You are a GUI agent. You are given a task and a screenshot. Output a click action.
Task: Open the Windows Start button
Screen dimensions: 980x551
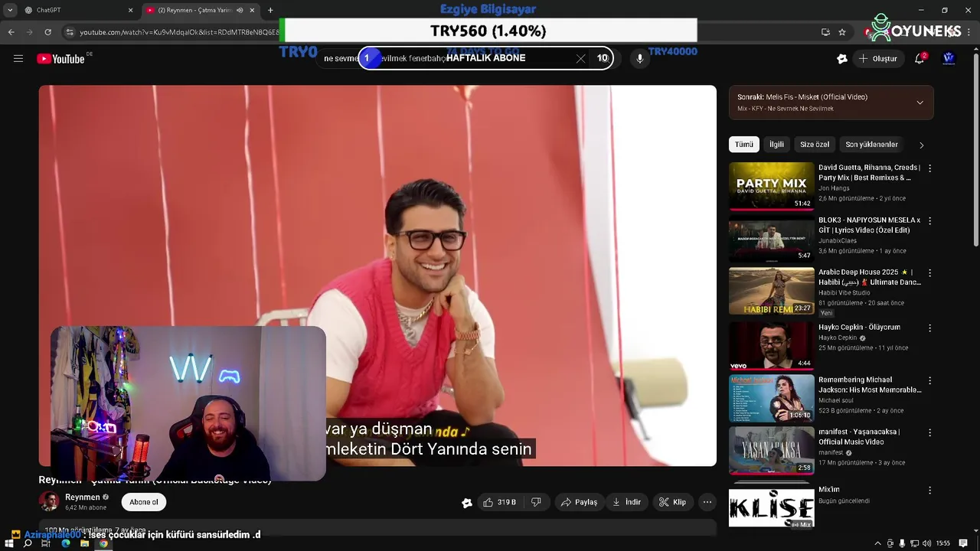pyautogui.click(x=8, y=543)
